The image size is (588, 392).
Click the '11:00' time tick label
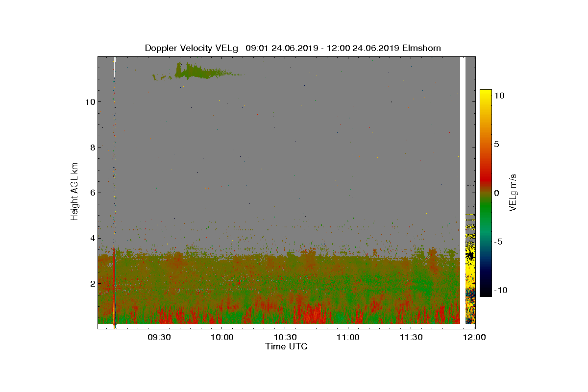click(x=348, y=337)
